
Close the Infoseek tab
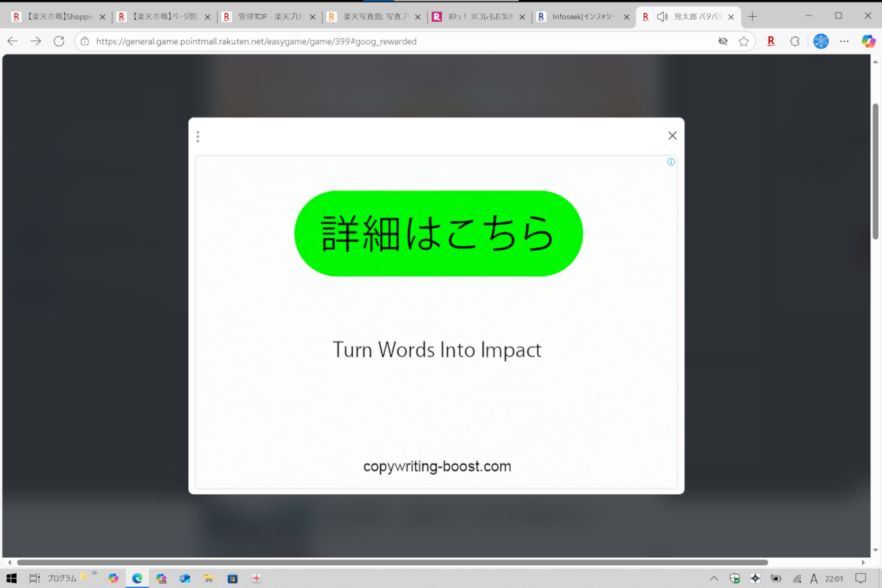pos(627,17)
